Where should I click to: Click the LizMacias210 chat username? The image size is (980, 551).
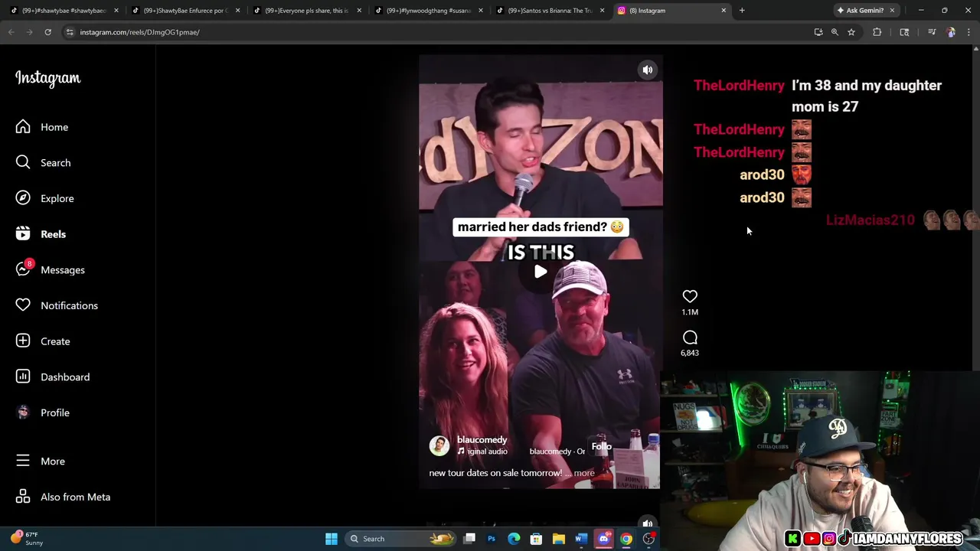pyautogui.click(x=871, y=220)
